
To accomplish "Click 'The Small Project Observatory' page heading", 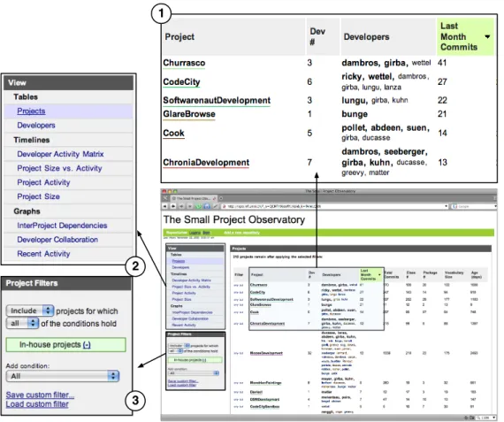I will point(234,219).
